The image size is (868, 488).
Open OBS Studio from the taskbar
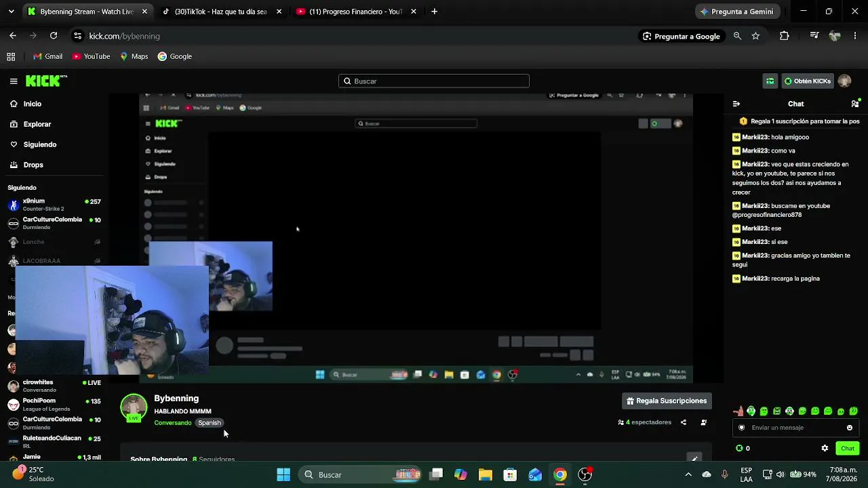585,474
